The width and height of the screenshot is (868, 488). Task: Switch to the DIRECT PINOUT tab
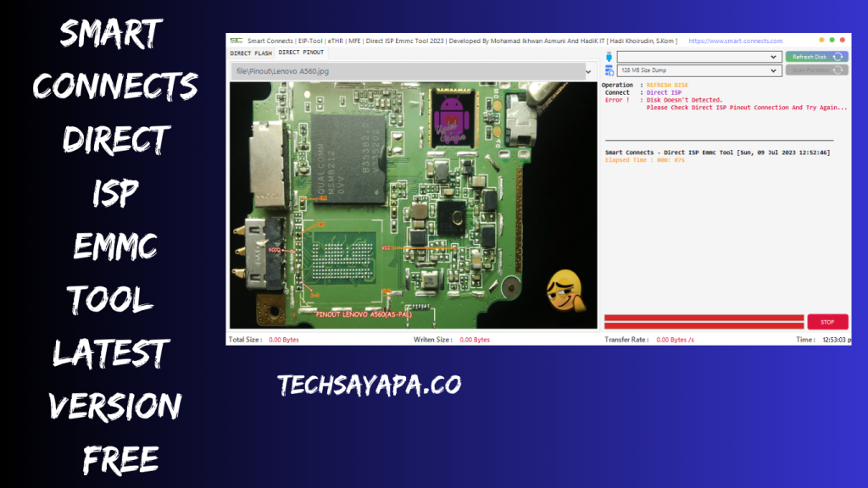(x=301, y=53)
